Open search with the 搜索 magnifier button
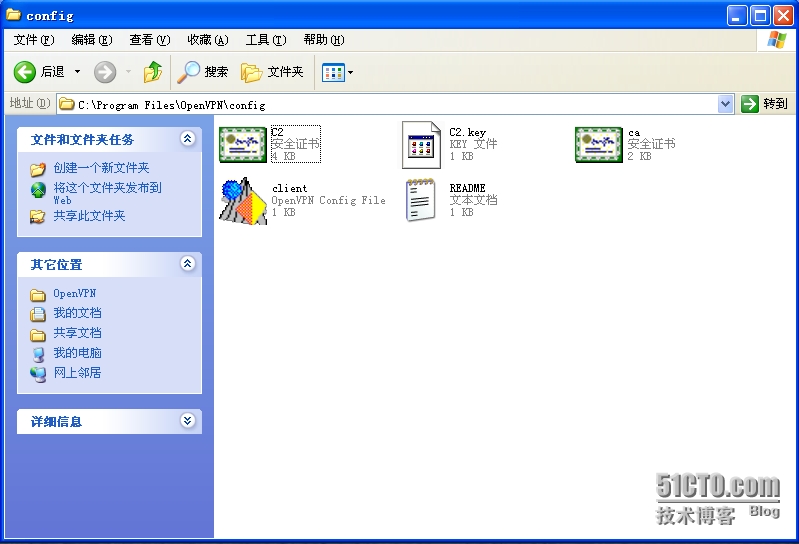Image resolution: width=799 pixels, height=544 pixels. coord(202,72)
